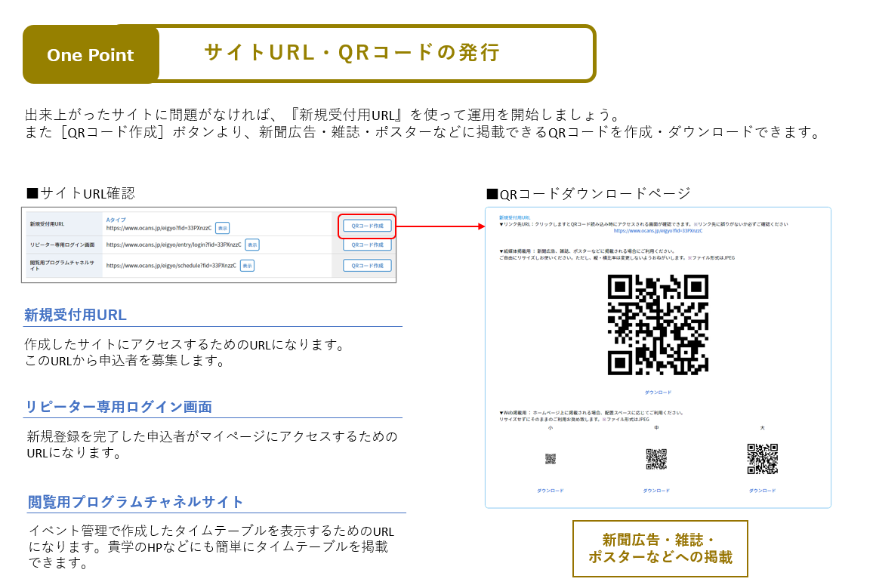
Task: Click the Aタイプ link in the URL table
Action: point(116,220)
